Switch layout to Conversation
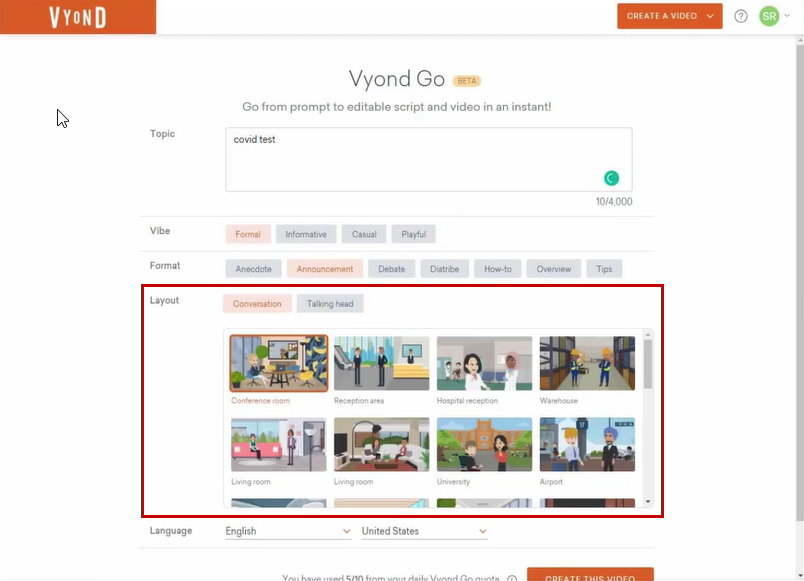 pos(257,304)
